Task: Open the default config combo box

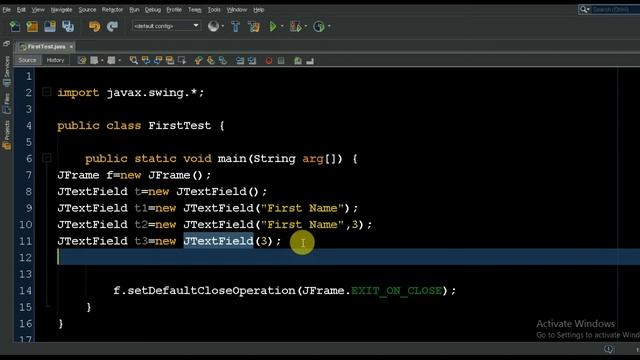Action: coord(166,26)
